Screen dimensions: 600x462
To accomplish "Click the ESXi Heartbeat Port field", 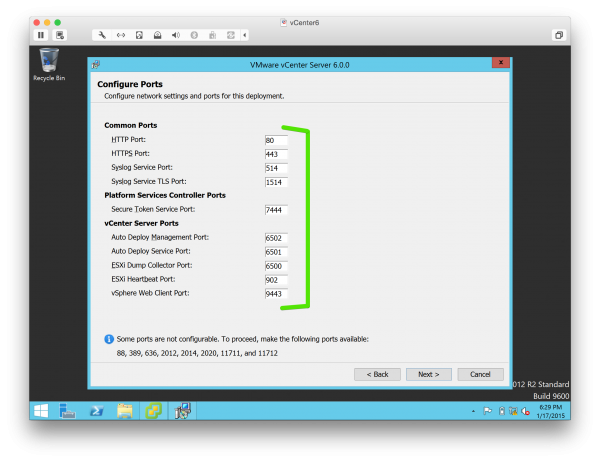I will coord(276,280).
